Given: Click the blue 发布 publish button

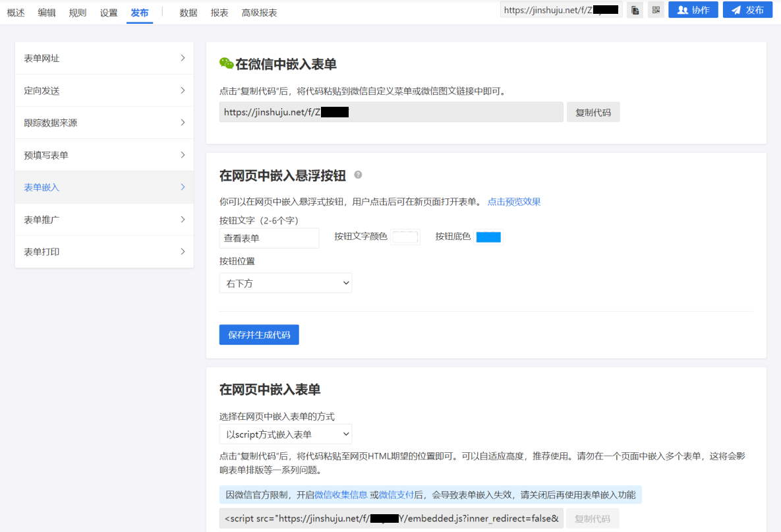Looking at the screenshot, I should tap(747, 10).
